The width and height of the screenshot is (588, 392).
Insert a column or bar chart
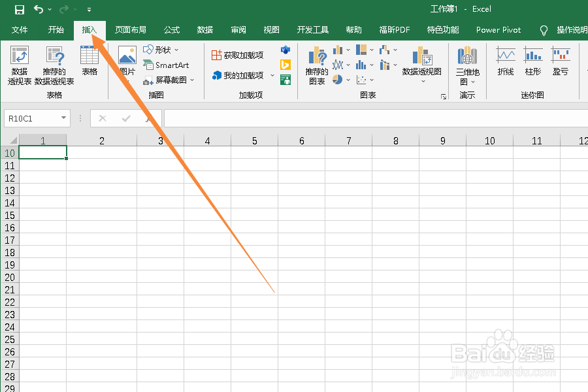click(x=338, y=50)
